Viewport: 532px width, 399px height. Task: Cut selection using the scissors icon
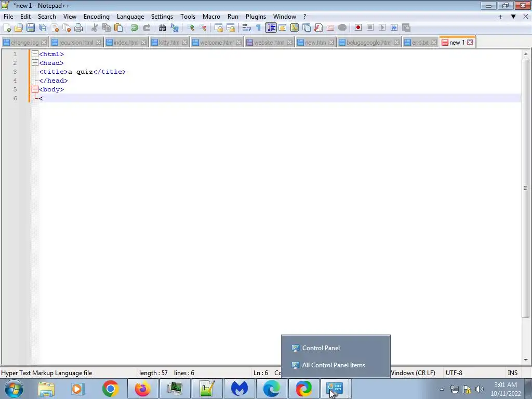pyautogui.click(x=95, y=28)
